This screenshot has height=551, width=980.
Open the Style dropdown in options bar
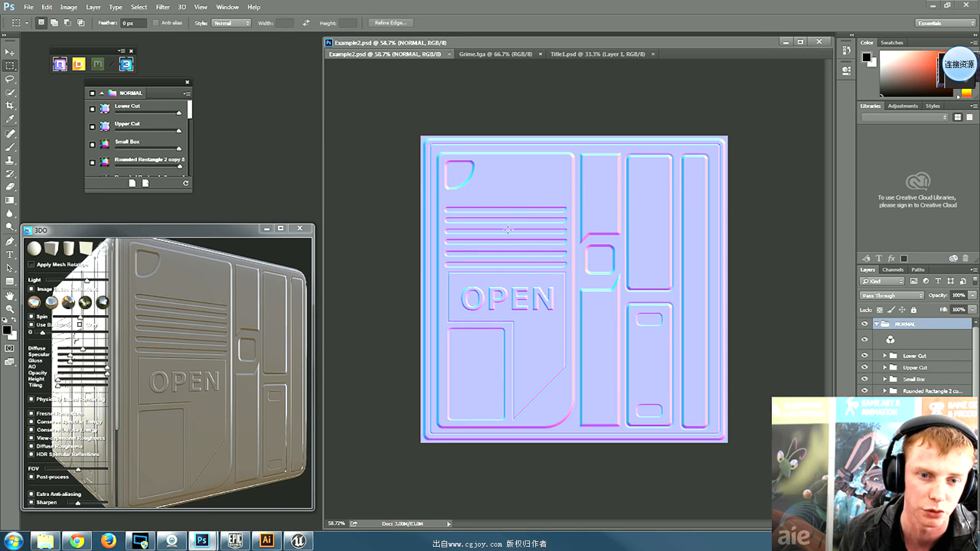(x=232, y=23)
